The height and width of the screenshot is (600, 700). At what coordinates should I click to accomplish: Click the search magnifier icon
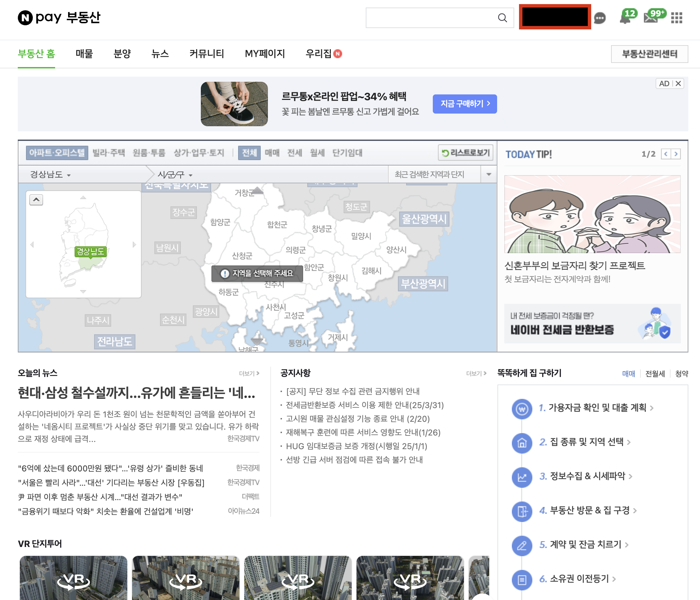502,18
